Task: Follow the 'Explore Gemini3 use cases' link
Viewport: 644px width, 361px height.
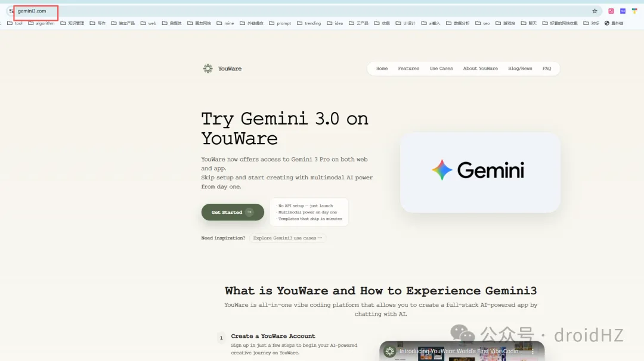Action: [x=287, y=238]
